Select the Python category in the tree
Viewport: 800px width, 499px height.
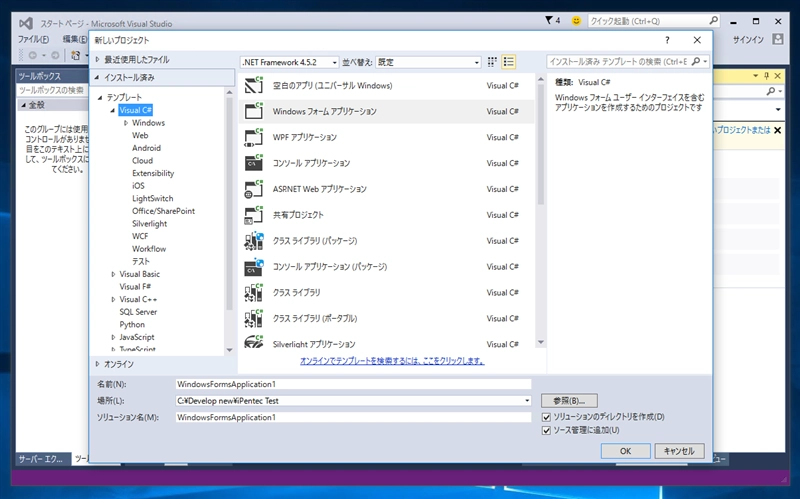[x=132, y=325]
